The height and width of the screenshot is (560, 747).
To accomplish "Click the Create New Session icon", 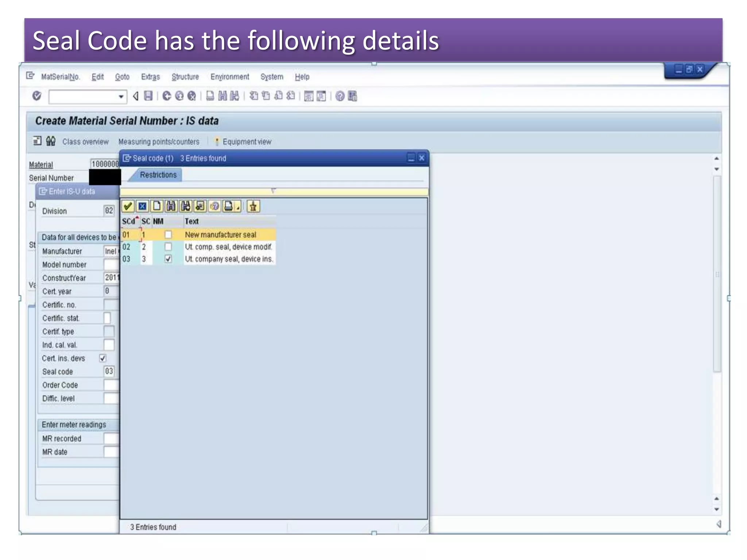I will (x=309, y=96).
